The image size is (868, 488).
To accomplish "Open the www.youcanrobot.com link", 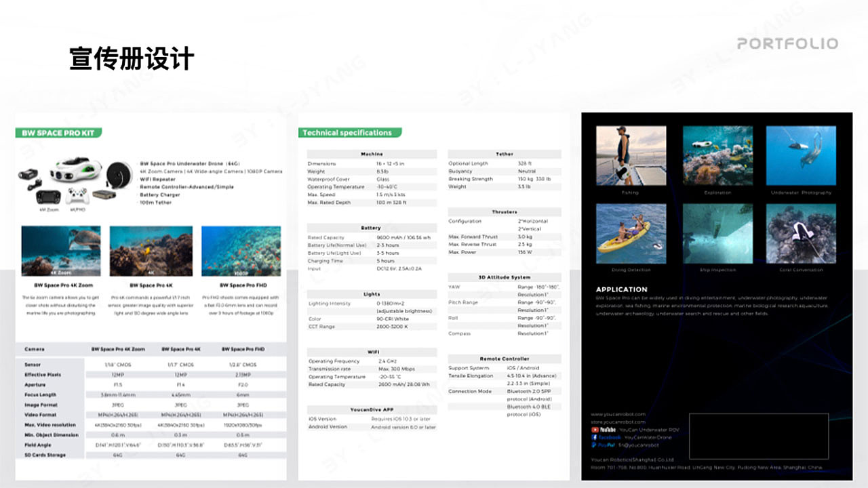I will 618,414.
